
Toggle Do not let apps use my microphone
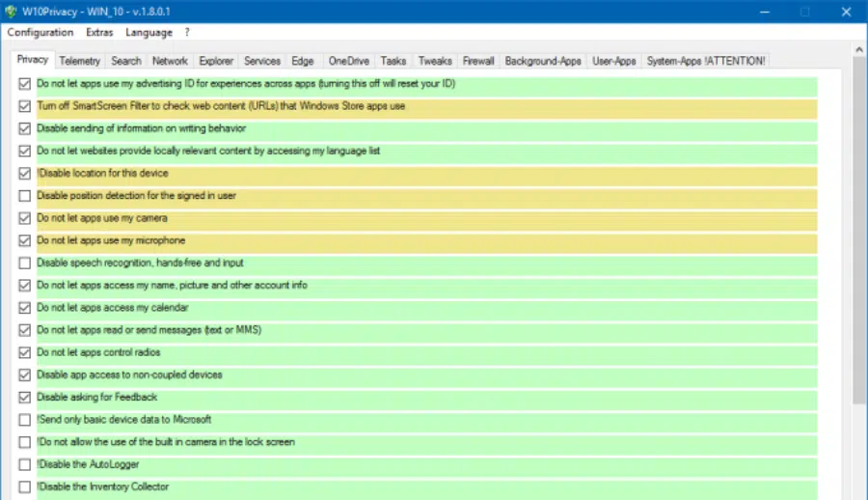tap(24, 240)
